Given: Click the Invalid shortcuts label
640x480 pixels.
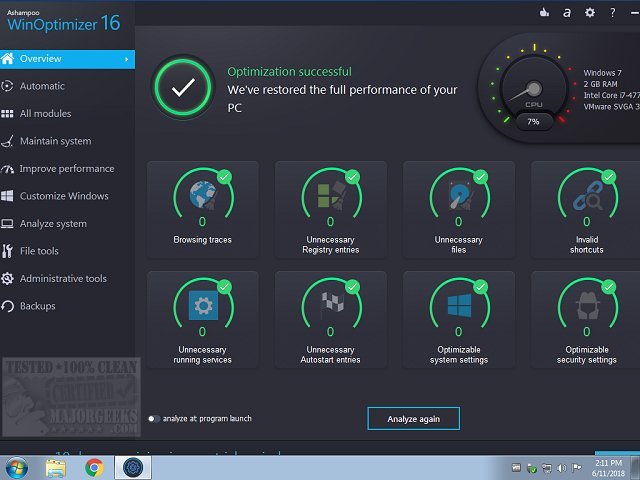Looking at the screenshot, I should point(587,245).
